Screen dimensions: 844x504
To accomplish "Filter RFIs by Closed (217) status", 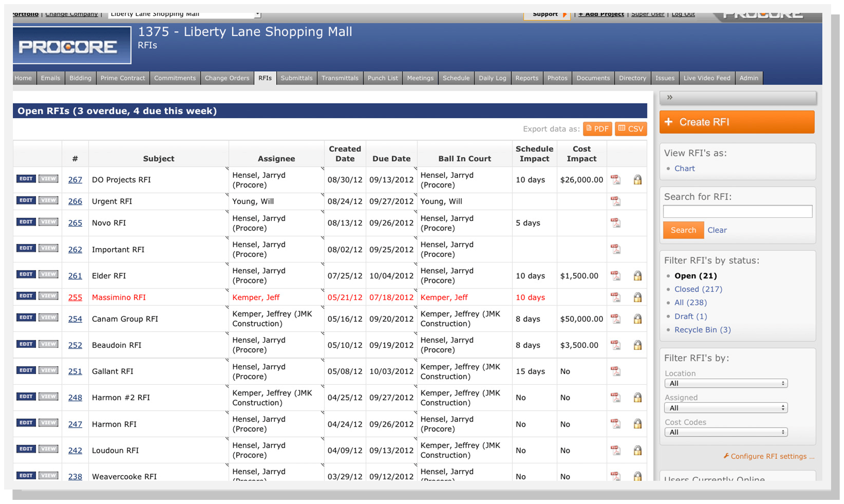I will click(x=698, y=289).
